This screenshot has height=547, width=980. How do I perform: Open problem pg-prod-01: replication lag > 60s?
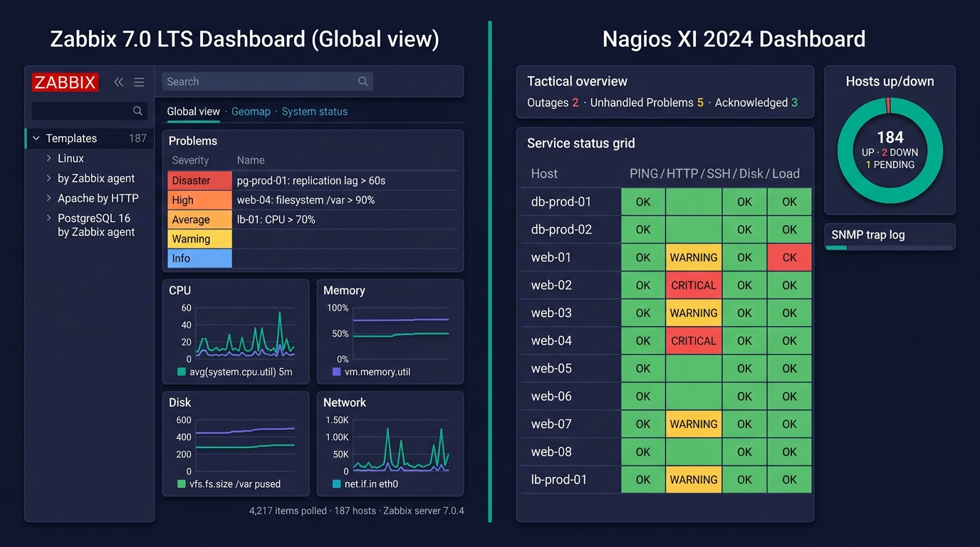[x=311, y=180]
